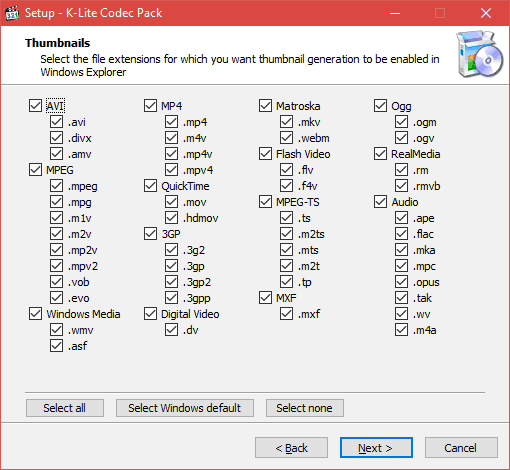Cancel the K-Lite setup
This screenshot has width=510, height=470.
(461, 448)
